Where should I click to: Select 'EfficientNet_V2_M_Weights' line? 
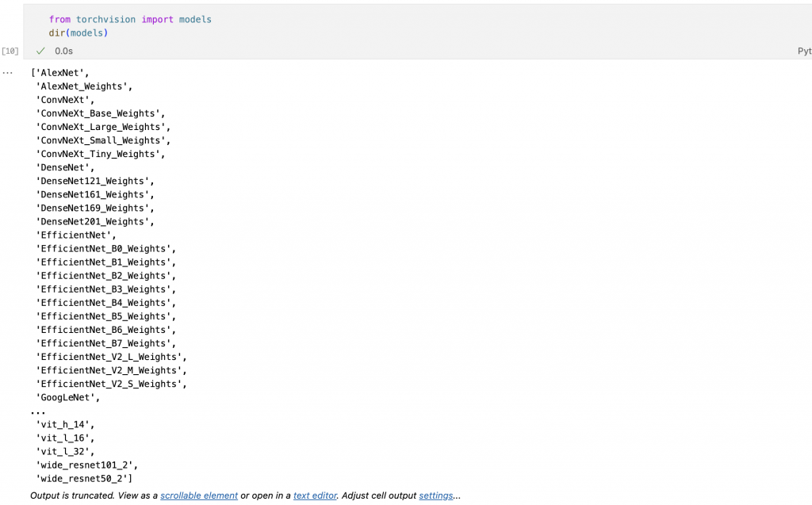(x=111, y=370)
